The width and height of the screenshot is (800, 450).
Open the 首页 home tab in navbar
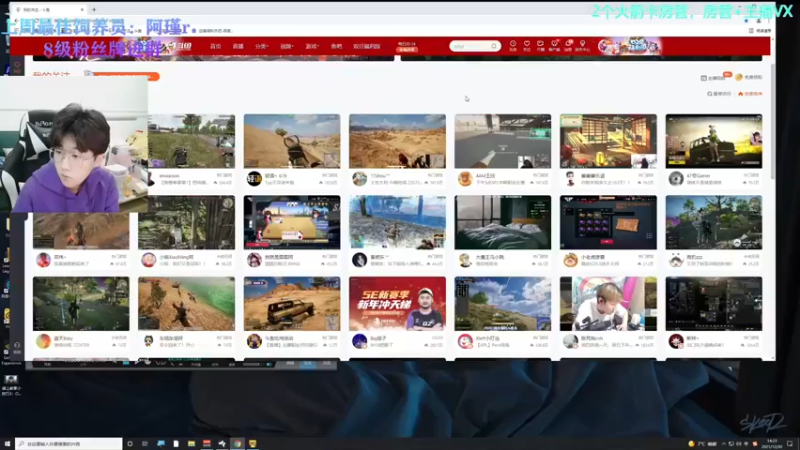(x=216, y=46)
